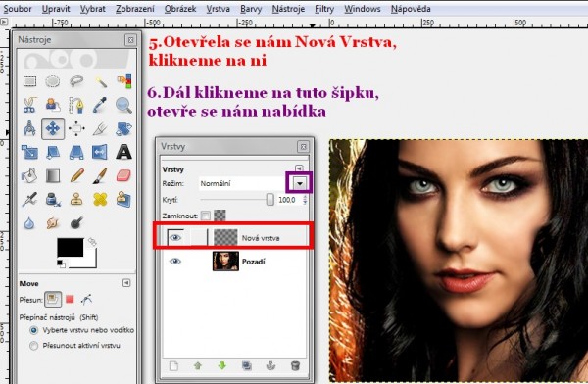
Task: Duplicate the current layer
Action: 246,366
